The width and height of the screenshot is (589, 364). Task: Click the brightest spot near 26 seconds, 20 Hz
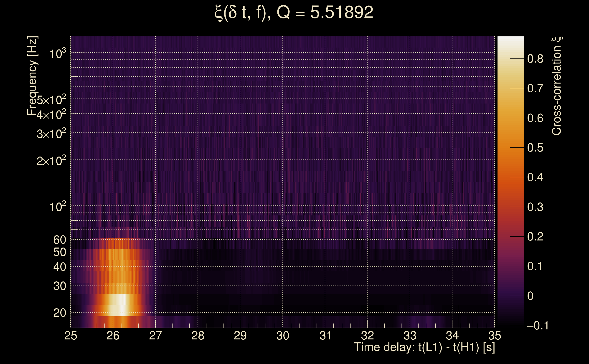122,305
